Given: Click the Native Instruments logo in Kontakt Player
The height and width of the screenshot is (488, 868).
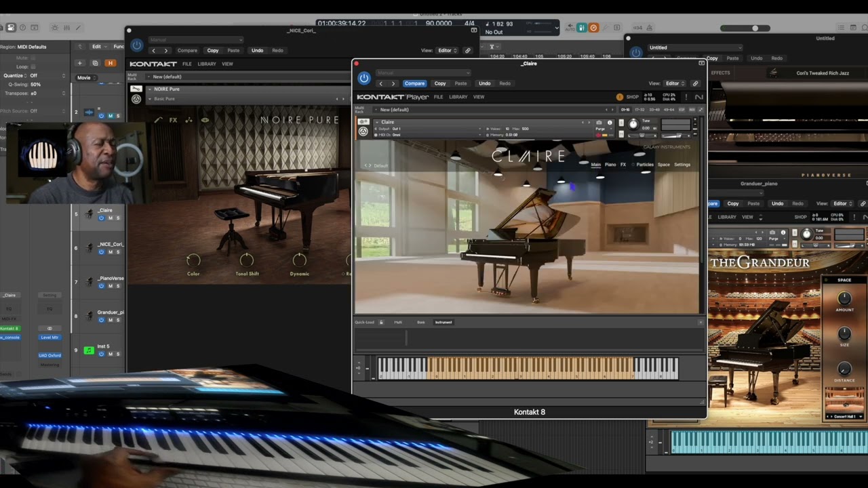Looking at the screenshot, I should point(698,97).
